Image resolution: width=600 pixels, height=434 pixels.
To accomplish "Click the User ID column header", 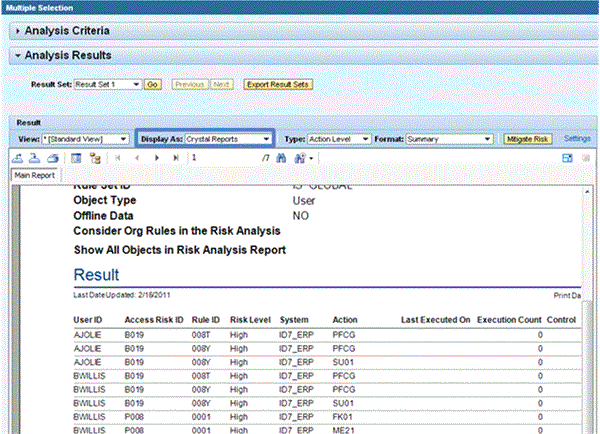I will click(88, 320).
